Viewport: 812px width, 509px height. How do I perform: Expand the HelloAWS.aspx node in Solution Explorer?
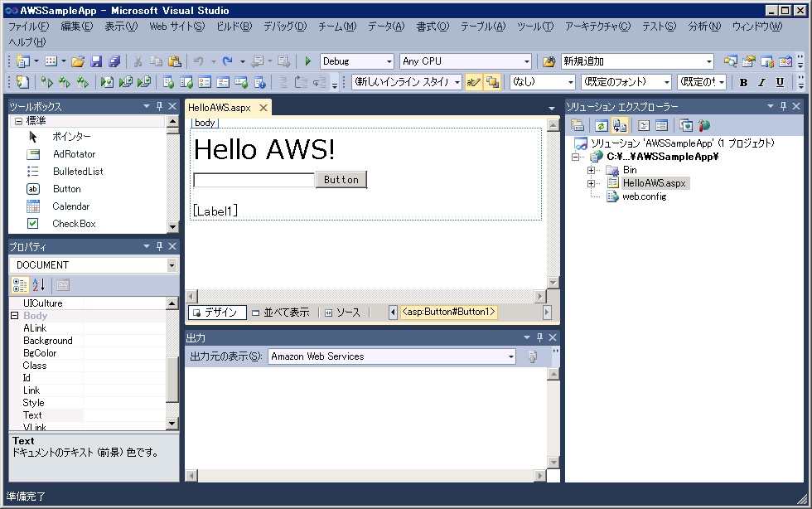click(591, 183)
